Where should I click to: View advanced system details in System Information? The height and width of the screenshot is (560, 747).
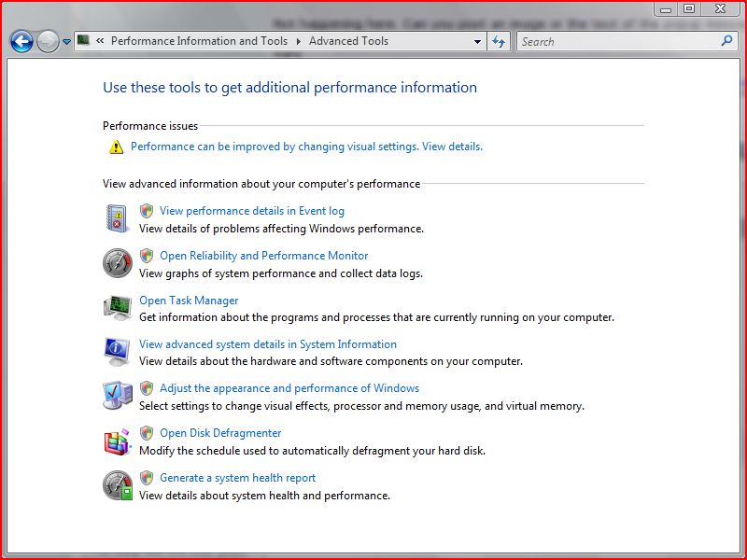coord(268,344)
